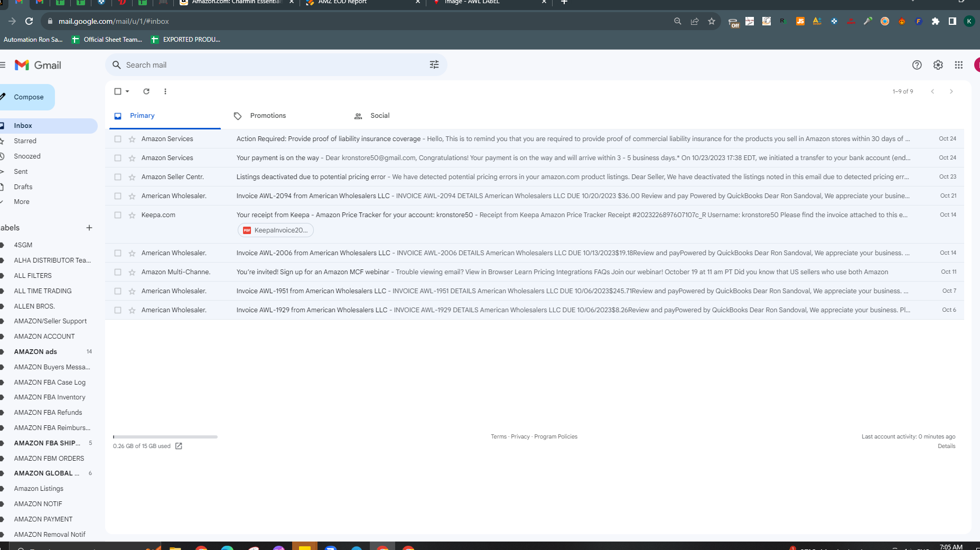Open the Terms link

click(499, 436)
